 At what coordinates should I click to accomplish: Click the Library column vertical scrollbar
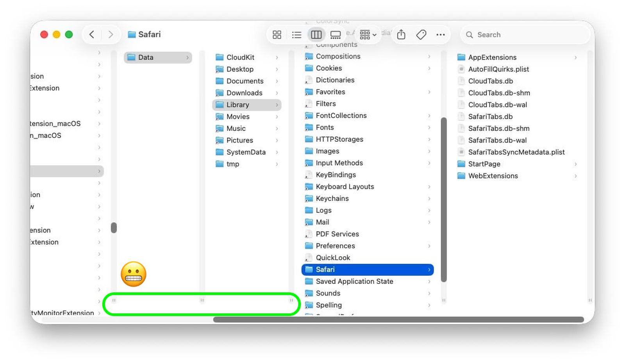[x=444, y=199]
